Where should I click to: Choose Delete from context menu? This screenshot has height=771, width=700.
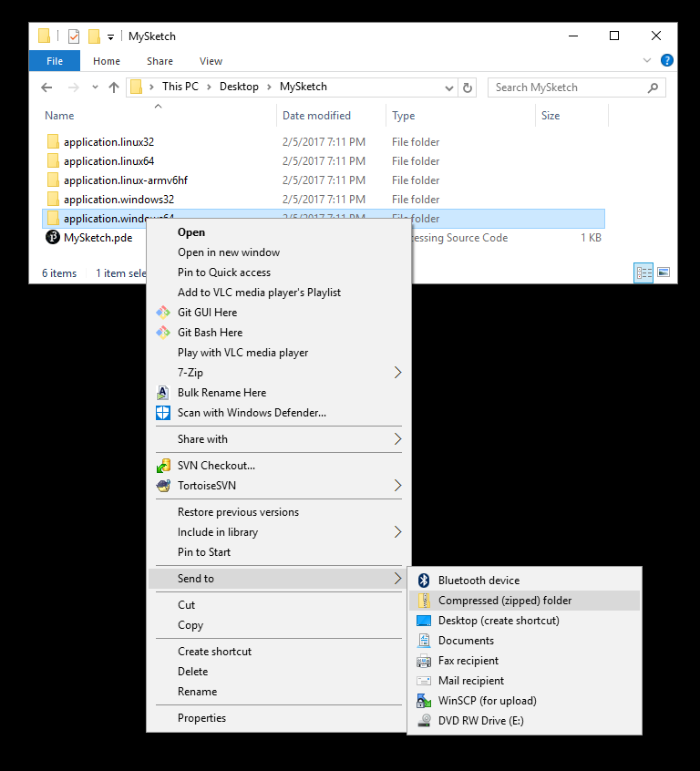coord(279,672)
